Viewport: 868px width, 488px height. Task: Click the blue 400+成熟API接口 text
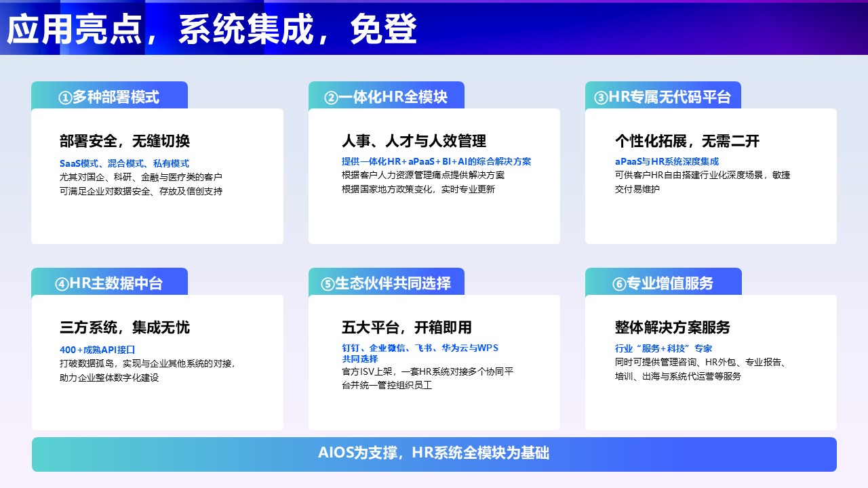(98, 350)
